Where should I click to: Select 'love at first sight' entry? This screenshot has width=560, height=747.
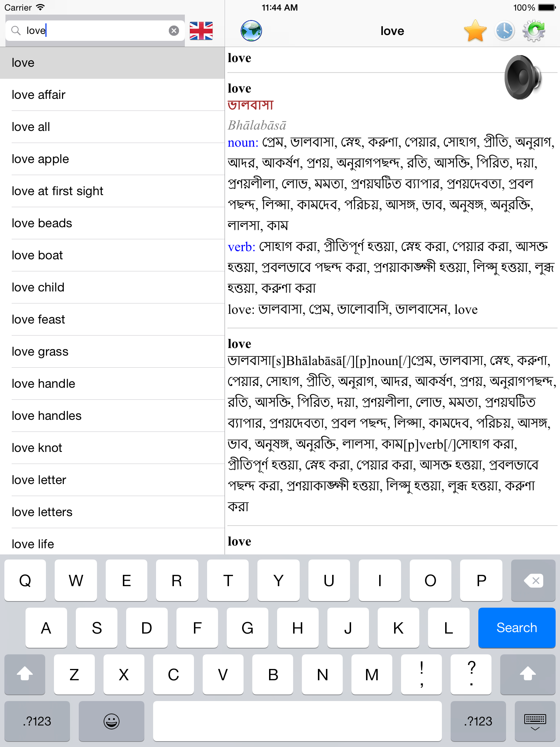point(112,191)
